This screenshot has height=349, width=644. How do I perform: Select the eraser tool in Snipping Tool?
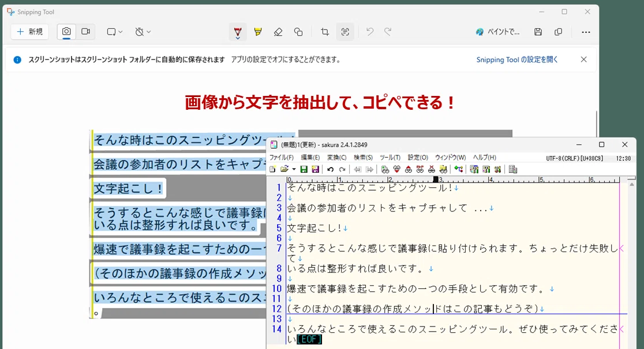tap(278, 32)
